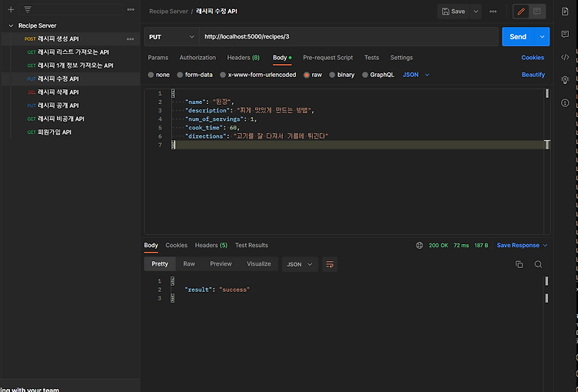Click the Beautify link

click(x=533, y=75)
